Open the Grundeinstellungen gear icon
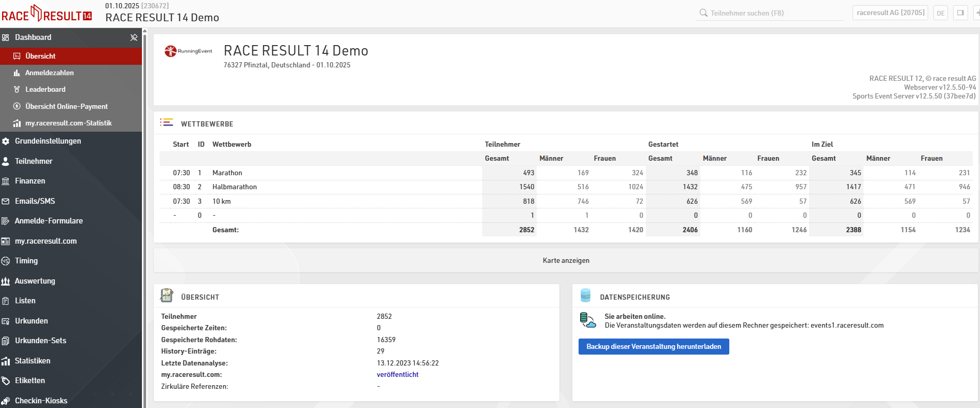980x408 pixels. (x=6, y=142)
